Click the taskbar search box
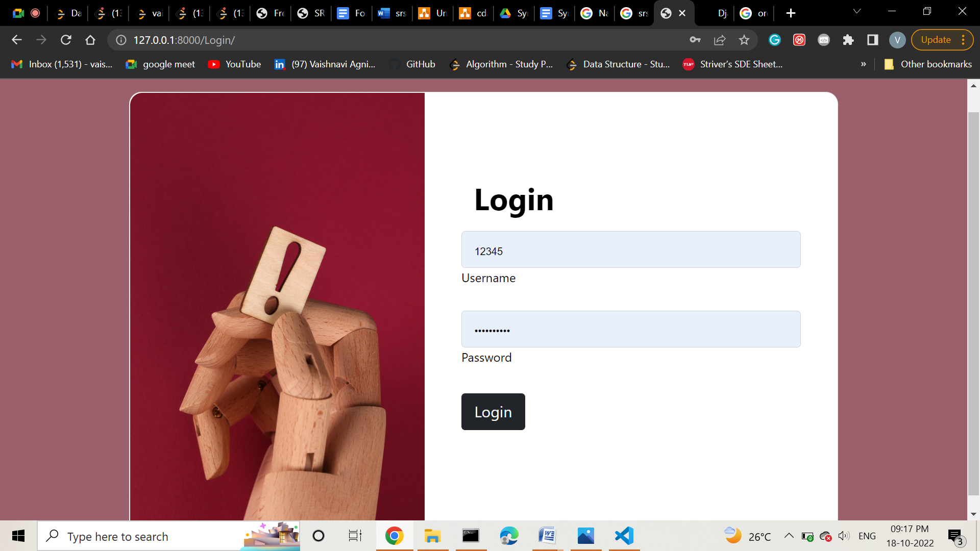Viewport: 980px width, 551px height. tap(168, 536)
